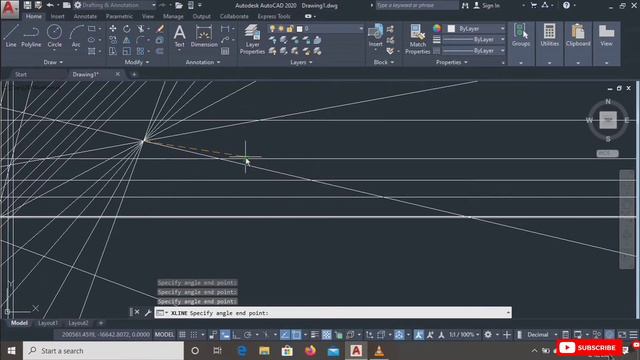Viewport: 640px width, 360px height.
Task: Click the YouTube SUBSCRIBE button
Action: 588,348
